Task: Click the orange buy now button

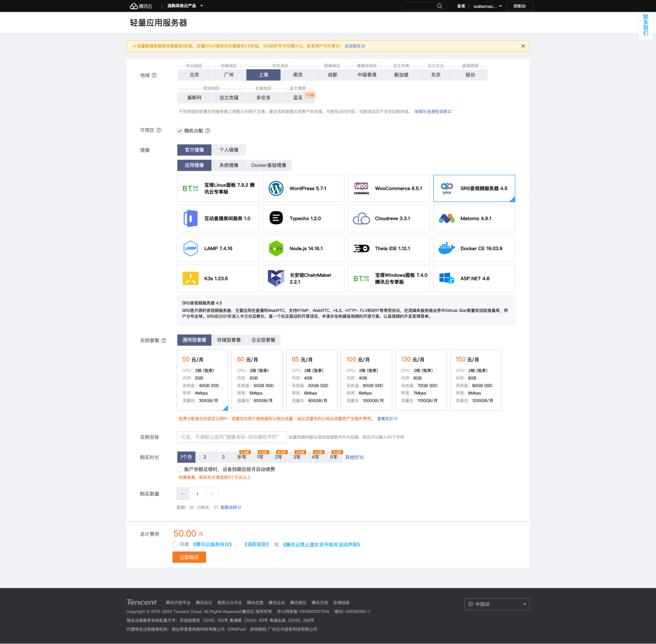Action: click(x=189, y=557)
